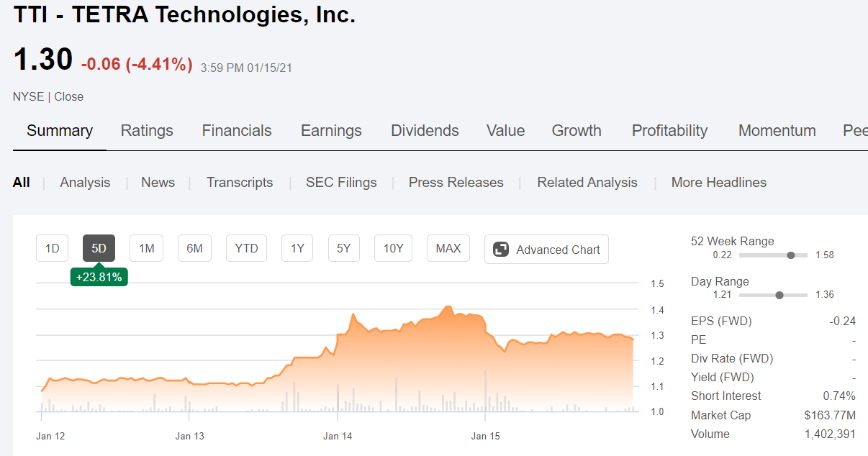View the Dividends tab
868x456 pixels.
pos(425,130)
